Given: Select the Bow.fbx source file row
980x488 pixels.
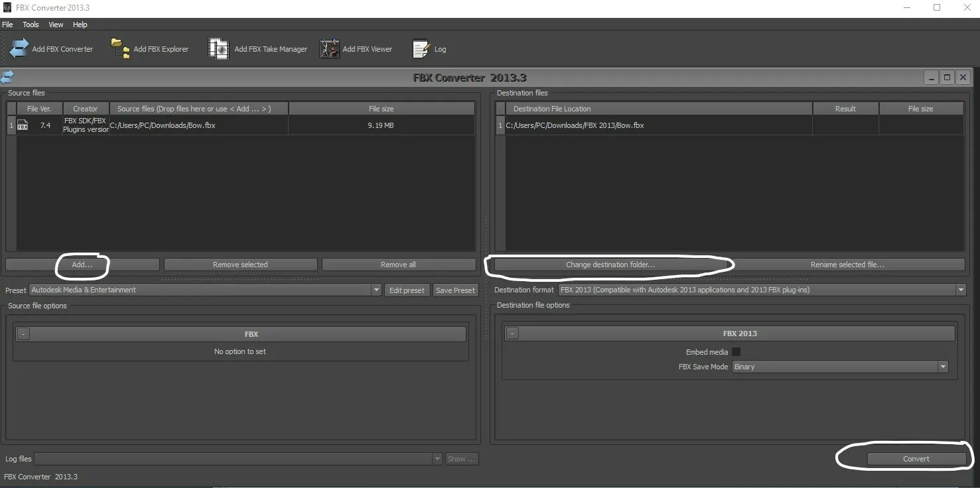Looking at the screenshot, I should pos(241,125).
